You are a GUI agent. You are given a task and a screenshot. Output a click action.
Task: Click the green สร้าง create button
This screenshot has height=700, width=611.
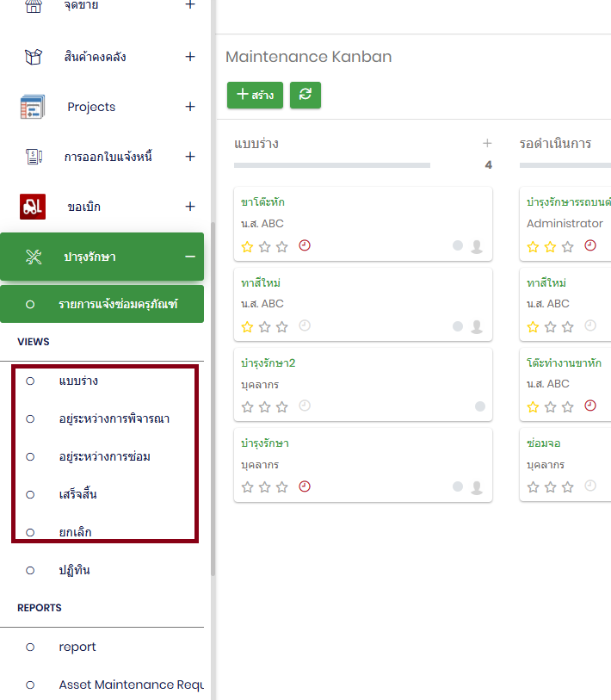(255, 96)
